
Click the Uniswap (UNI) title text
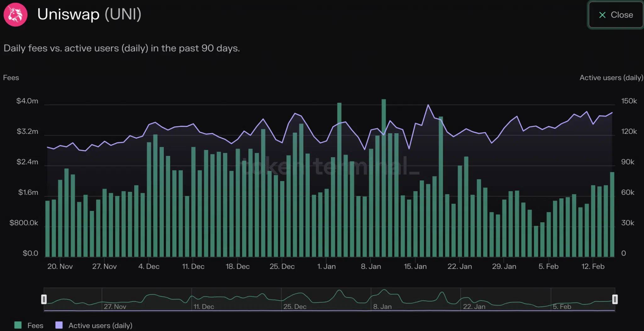(x=89, y=14)
